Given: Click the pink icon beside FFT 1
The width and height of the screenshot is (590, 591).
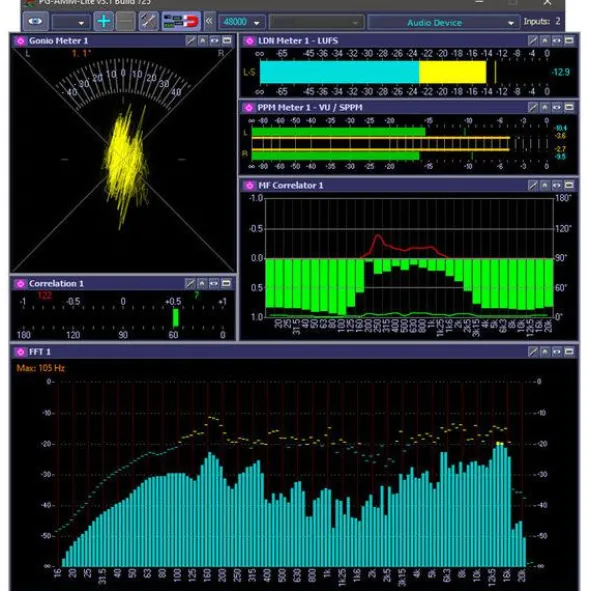Looking at the screenshot, I should tap(20, 352).
